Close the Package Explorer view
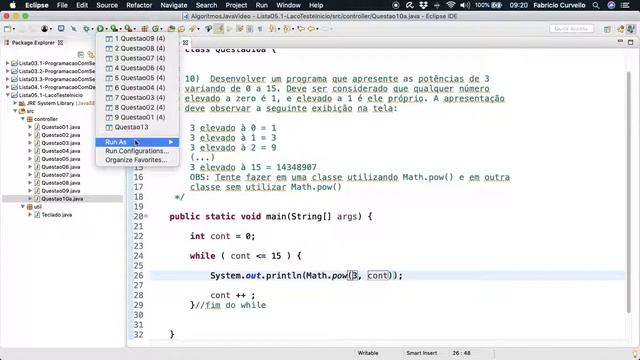This screenshot has height=360, width=640. tap(60, 42)
